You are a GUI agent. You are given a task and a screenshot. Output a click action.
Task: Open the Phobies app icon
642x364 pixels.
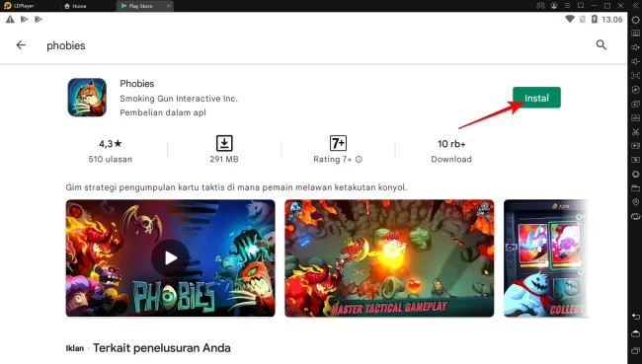point(87,98)
